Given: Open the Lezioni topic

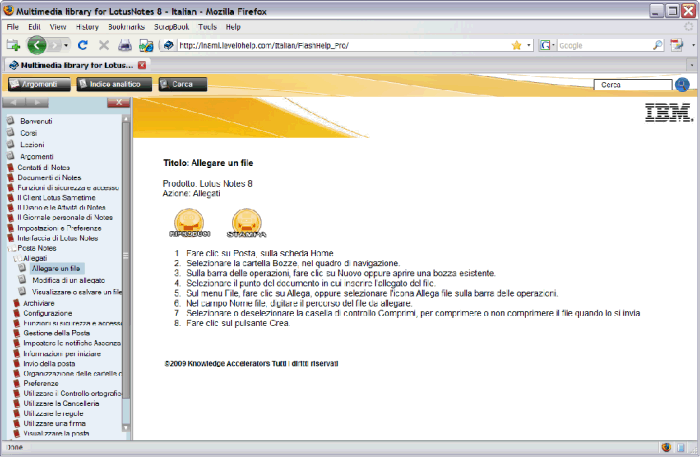Looking at the screenshot, I should (x=32, y=145).
